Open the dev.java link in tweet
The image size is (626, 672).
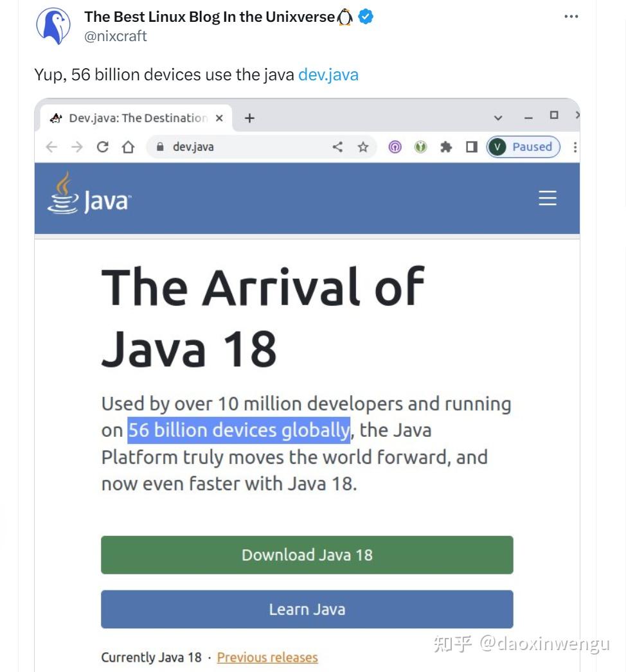pos(328,75)
